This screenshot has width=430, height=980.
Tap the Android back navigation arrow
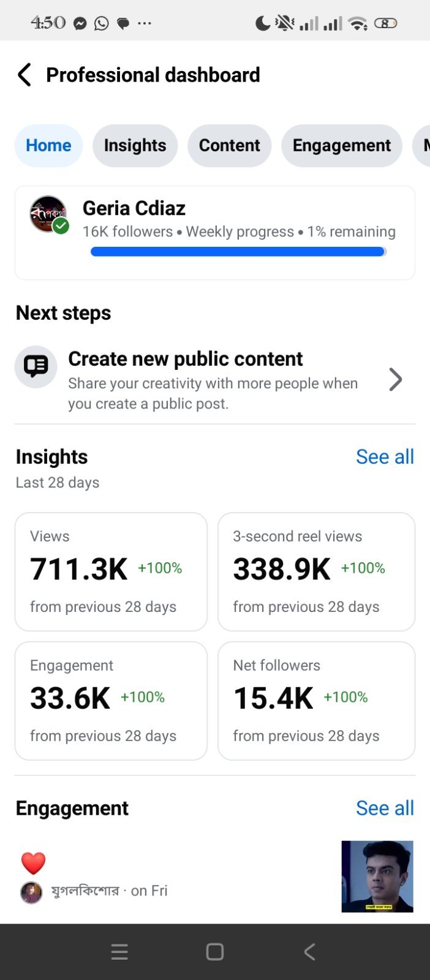click(310, 951)
